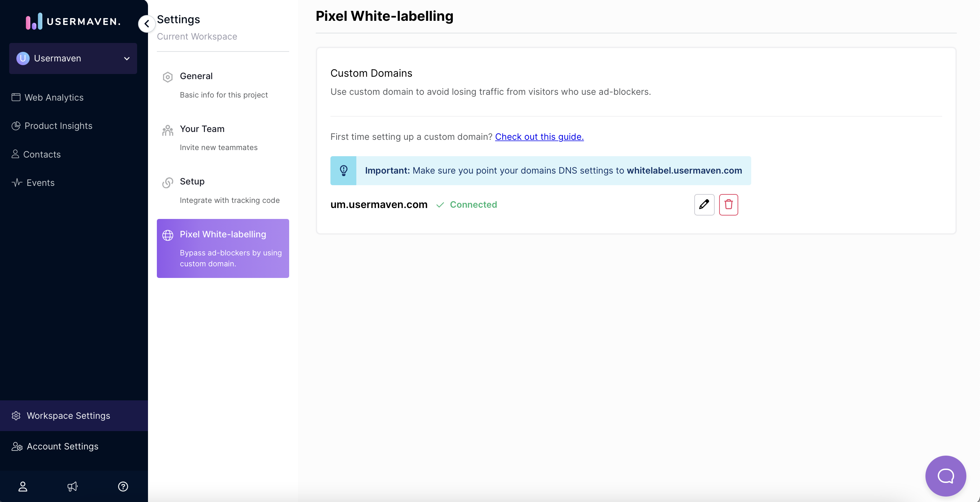
Task: Click the announcements megaphone icon
Action: 72,486
